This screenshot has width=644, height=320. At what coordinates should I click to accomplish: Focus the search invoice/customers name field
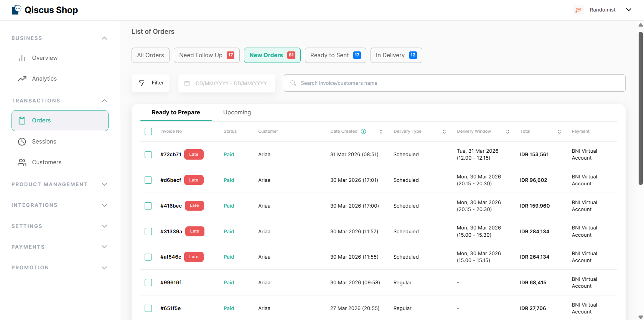point(455,83)
